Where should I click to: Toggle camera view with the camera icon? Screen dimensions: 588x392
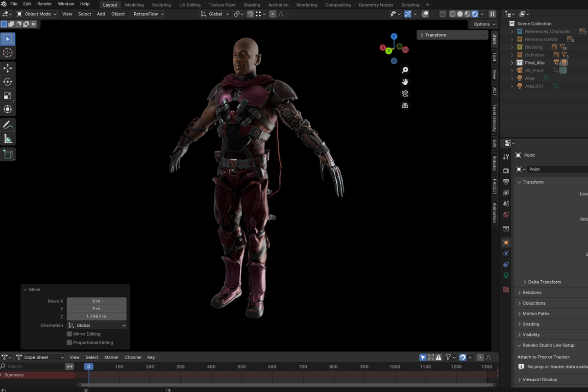click(405, 94)
